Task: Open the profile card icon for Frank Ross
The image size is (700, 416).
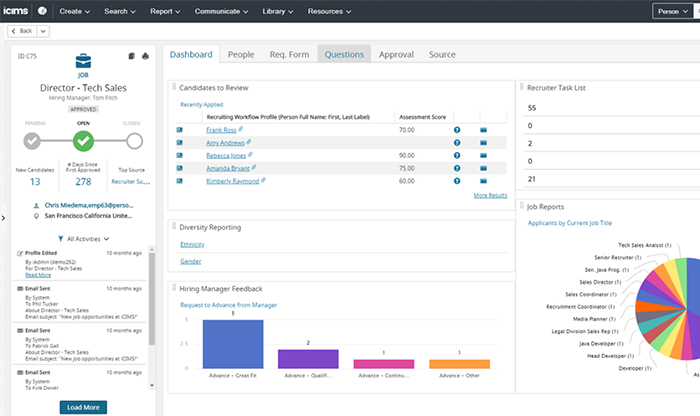Action: (180, 130)
